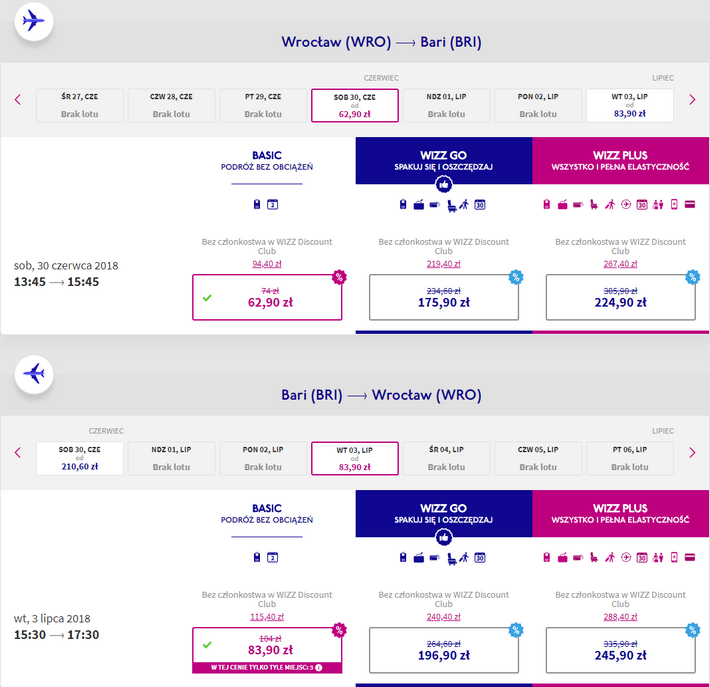Select return WIZZ GO fare 196,90 zł

tap(444, 650)
